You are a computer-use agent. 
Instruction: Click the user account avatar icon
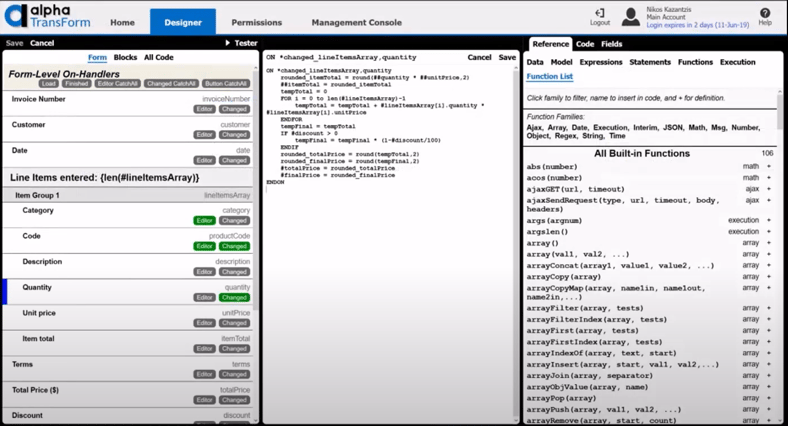coord(630,17)
